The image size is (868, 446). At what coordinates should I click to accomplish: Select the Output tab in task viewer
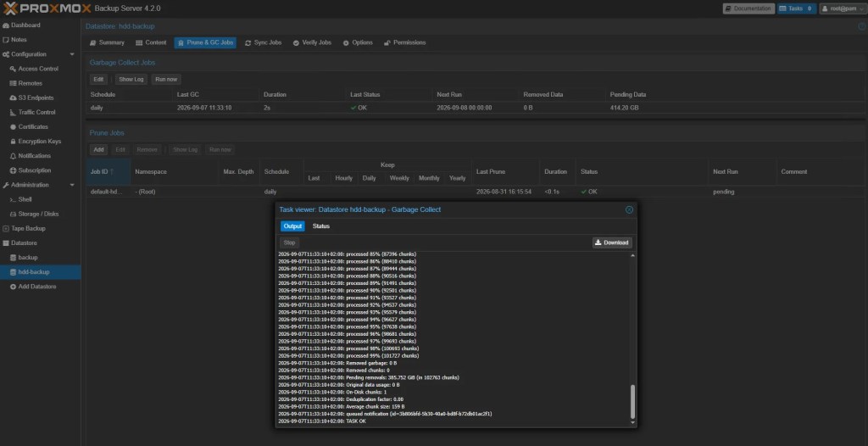click(292, 226)
